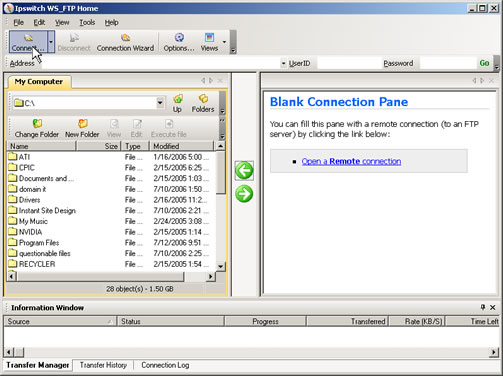Select the Documents and... folder
This screenshot has height=376, width=503.
(x=41, y=178)
